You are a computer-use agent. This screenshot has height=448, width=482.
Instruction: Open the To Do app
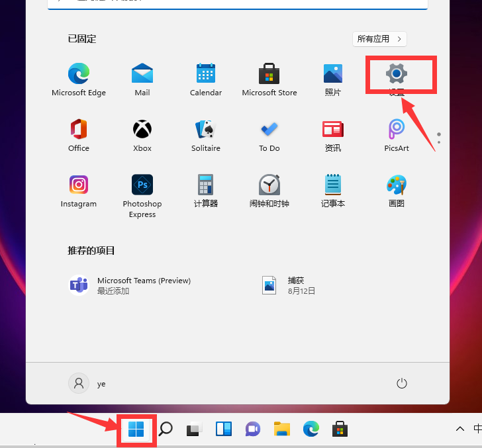pos(269,135)
